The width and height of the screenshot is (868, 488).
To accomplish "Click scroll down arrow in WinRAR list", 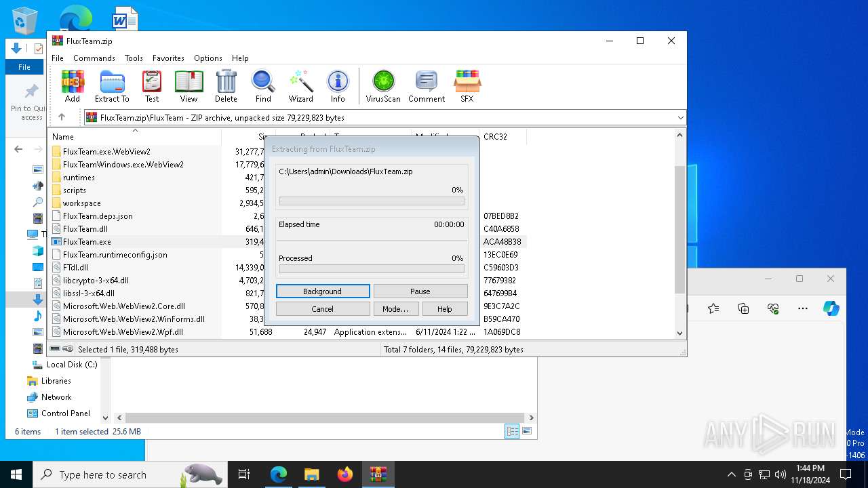I will (x=680, y=333).
